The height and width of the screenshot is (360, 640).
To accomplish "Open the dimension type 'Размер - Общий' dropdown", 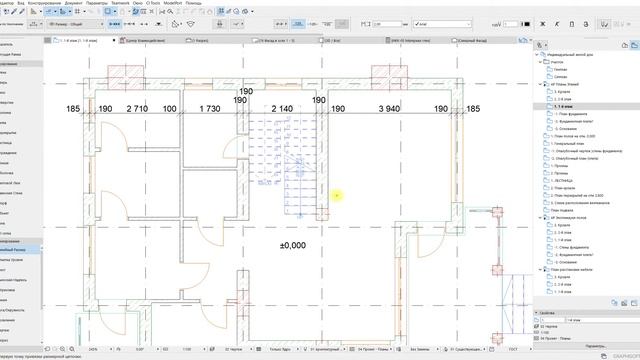I will coord(75,24).
